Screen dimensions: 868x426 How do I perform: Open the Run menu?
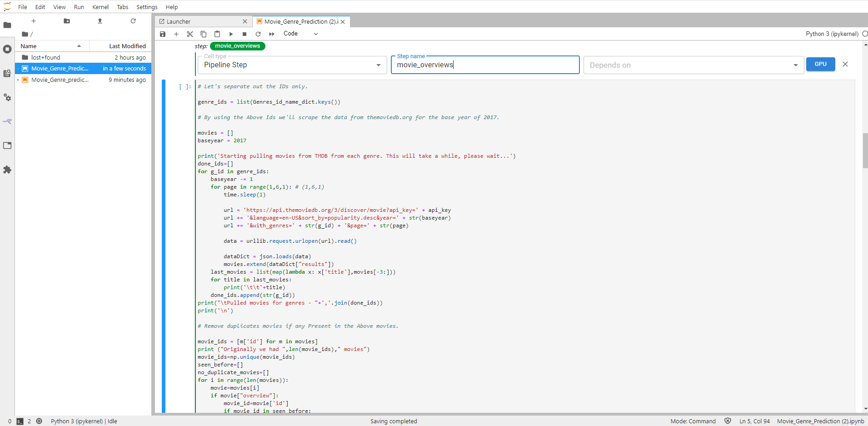click(x=79, y=7)
